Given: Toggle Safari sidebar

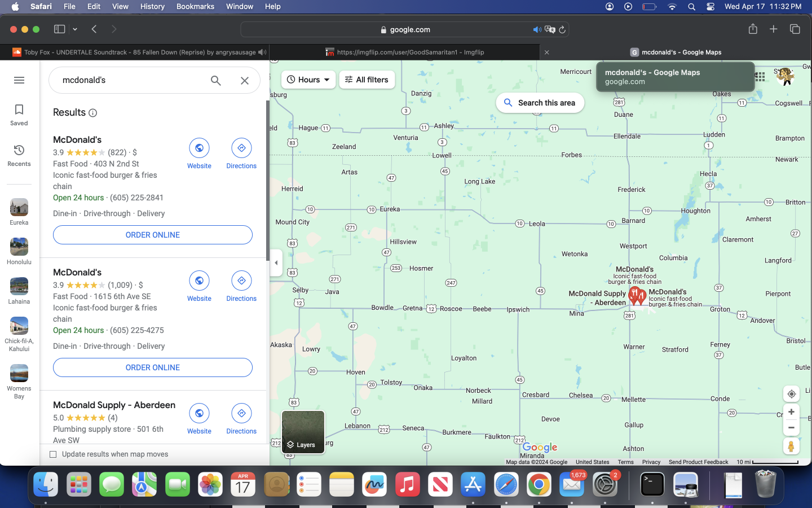Looking at the screenshot, I should (59, 29).
